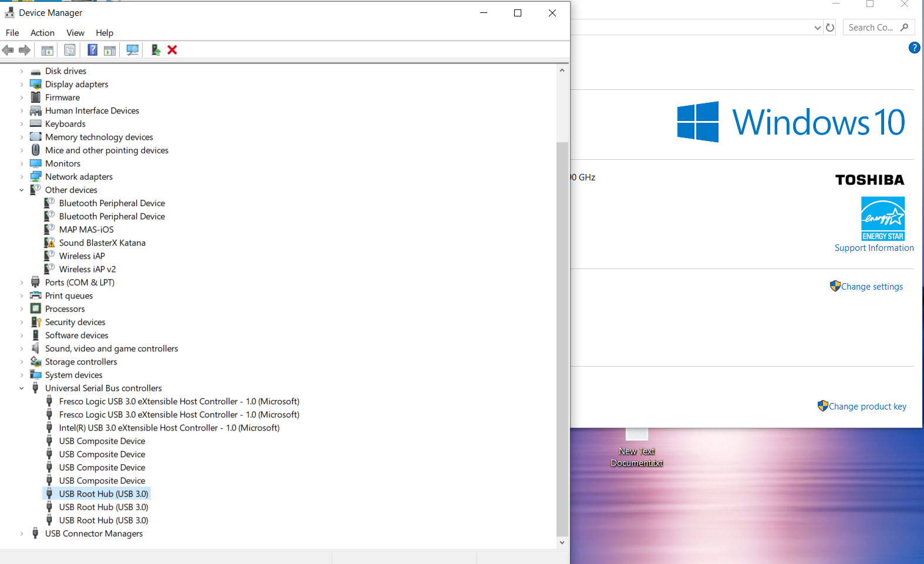The image size is (924, 564).
Task: Open address bar dropdown arrow in System window
Action: (817, 28)
